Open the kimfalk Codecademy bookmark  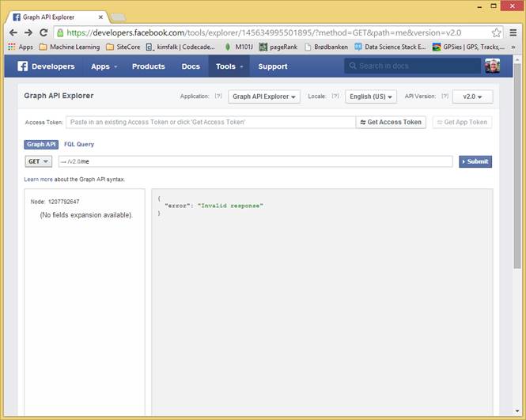(x=180, y=47)
